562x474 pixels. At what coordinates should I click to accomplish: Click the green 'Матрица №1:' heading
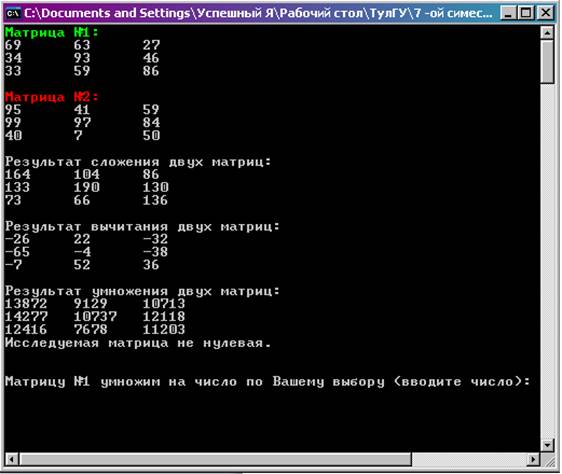52,32
